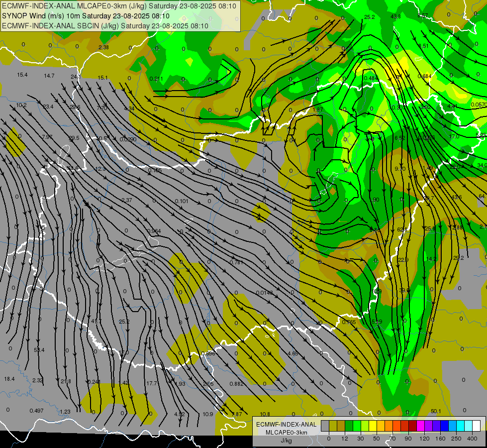
Task: Click the map value 10.2
Action: tap(21, 105)
